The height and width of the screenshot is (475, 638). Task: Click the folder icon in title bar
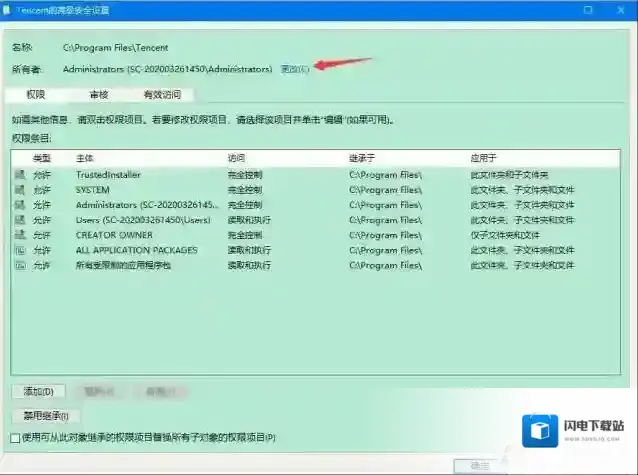[8, 8]
